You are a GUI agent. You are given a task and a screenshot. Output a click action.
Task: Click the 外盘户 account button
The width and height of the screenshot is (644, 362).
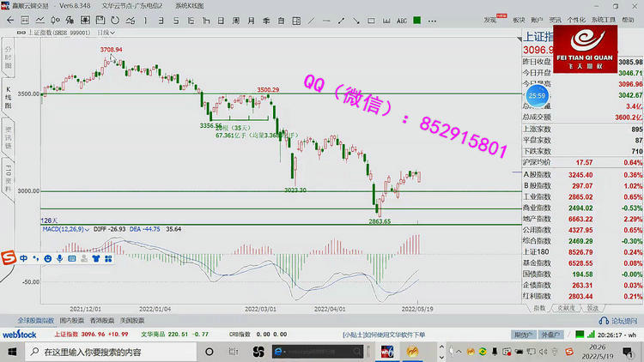[548, 335]
